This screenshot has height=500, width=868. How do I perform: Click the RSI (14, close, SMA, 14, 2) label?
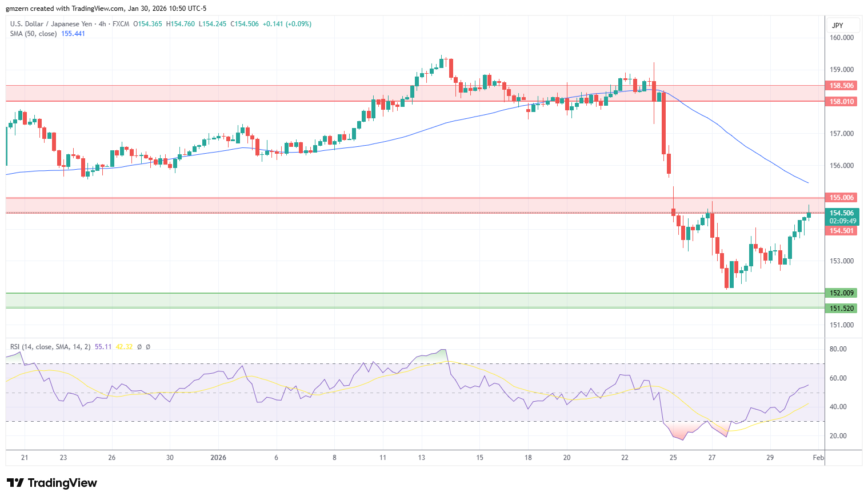pyautogui.click(x=50, y=347)
